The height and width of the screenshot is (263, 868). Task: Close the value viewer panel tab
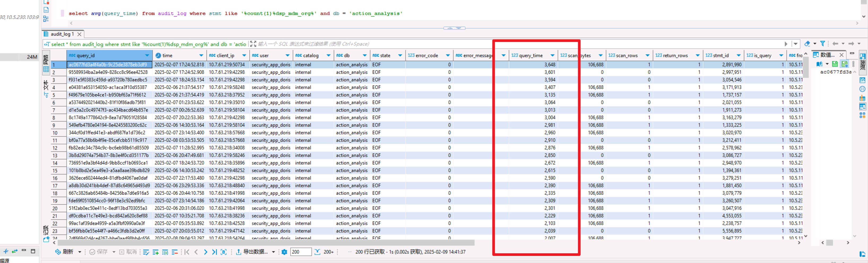(841, 55)
